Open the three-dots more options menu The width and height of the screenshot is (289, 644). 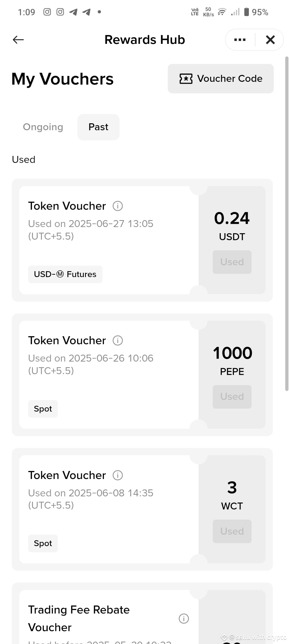[240, 40]
